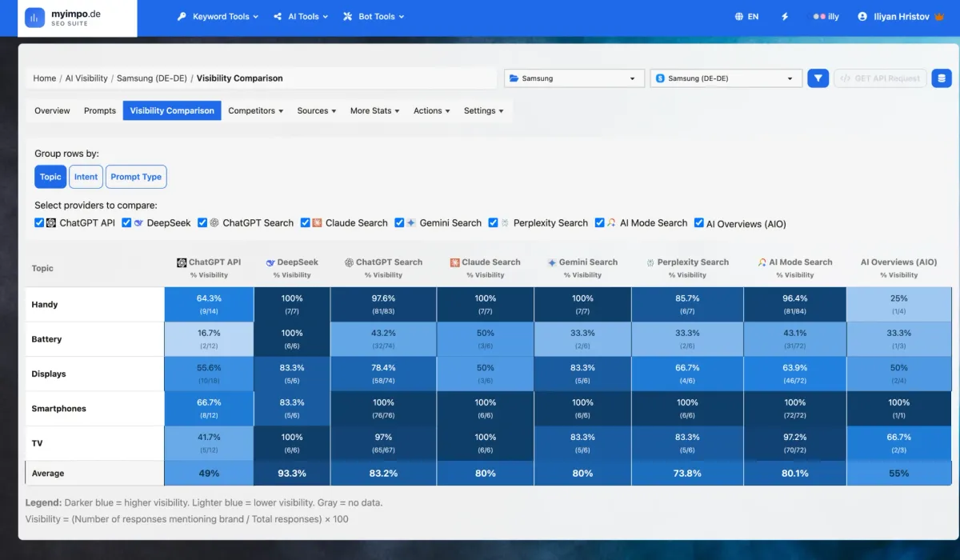This screenshot has width=960, height=560.
Task: Click the Gemini icon in provider checkbox row
Action: coord(411,223)
